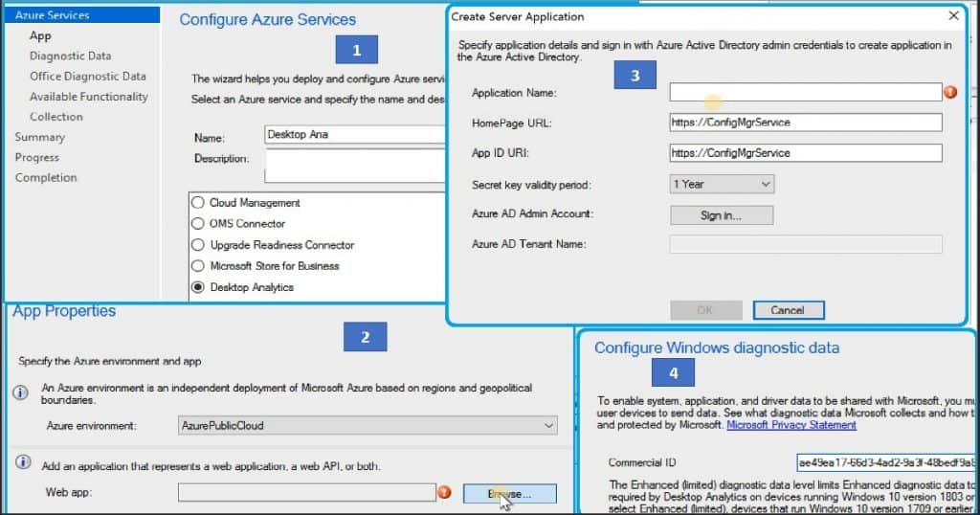Go to Summary step in wizard sidebar
Screen dimensions: 980x515
click(x=39, y=137)
